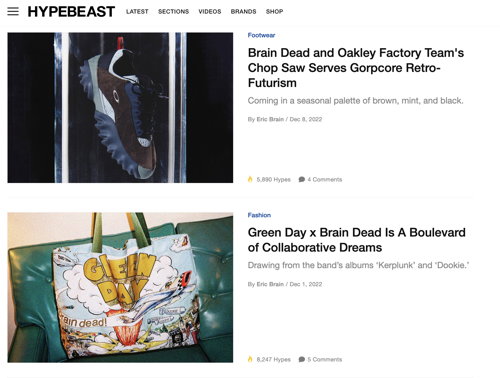The image size is (500, 378).
Task: Click the flame icon beside 8,247 Hypes
Action: [x=250, y=359]
